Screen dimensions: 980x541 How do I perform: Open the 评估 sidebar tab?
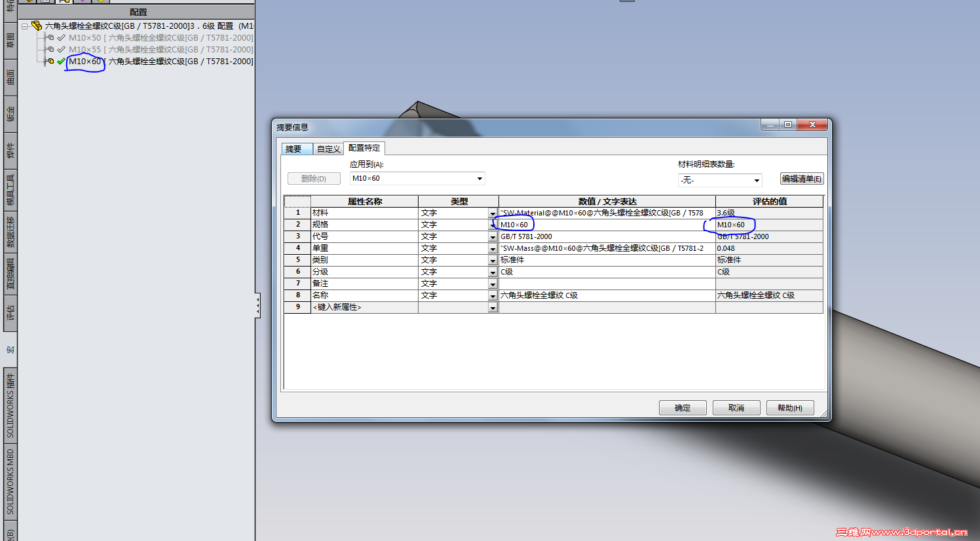pyautogui.click(x=10, y=313)
